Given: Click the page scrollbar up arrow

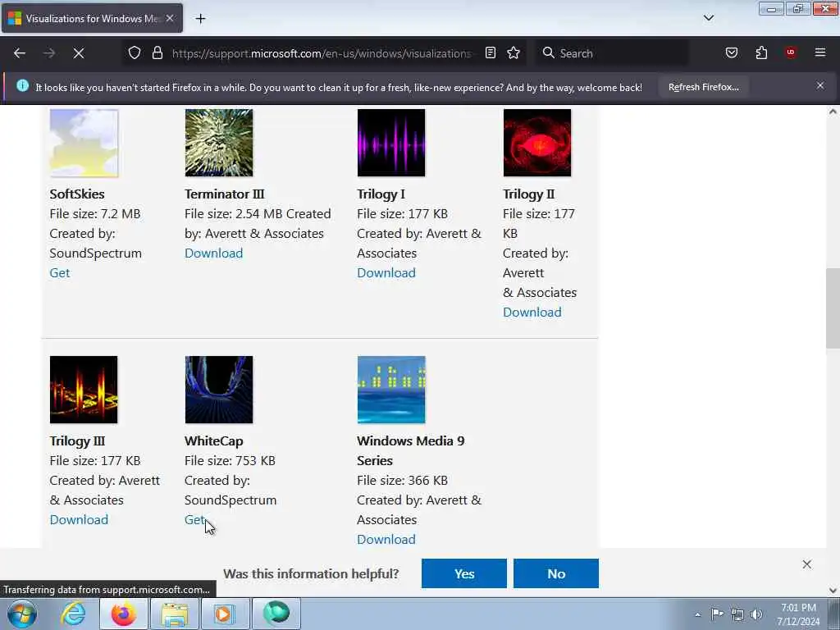Looking at the screenshot, I should (x=833, y=112).
